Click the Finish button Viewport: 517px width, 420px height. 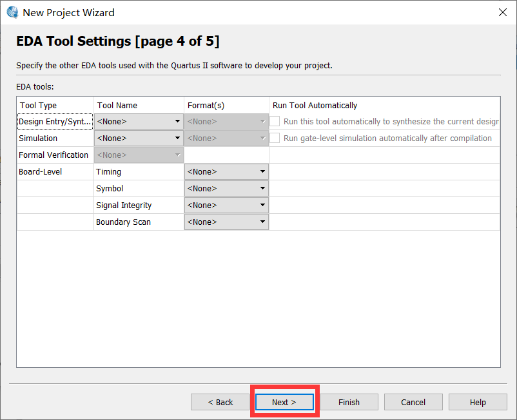(349, 402)
